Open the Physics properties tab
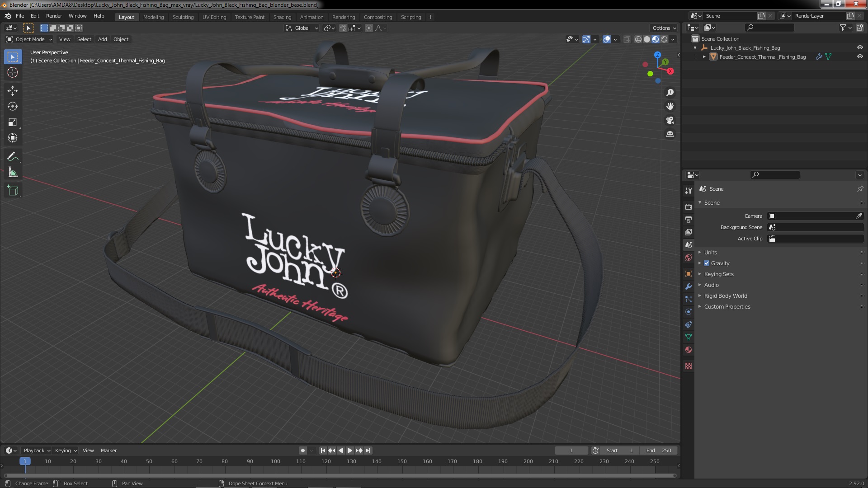868x488 pixels. click(x=689, y=312)
